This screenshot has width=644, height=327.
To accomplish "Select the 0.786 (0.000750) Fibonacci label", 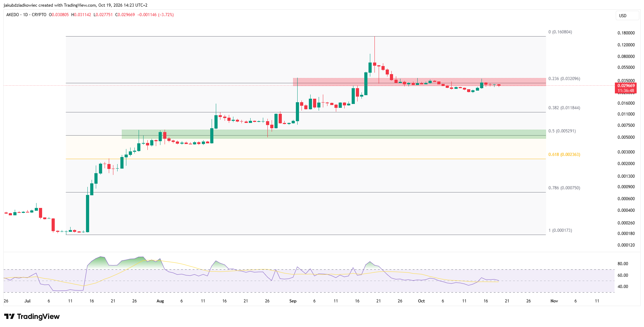I will pos(564,188).
